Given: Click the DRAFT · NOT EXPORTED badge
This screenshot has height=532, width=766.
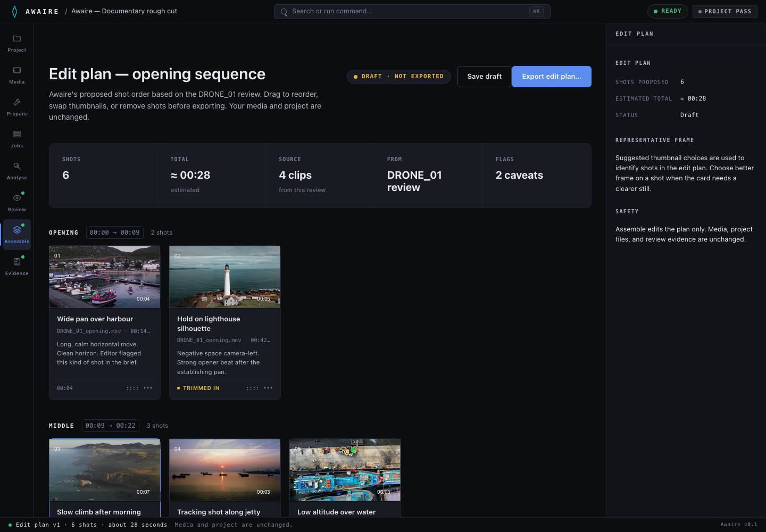Looking at the screenshot, I should [398, 77].
